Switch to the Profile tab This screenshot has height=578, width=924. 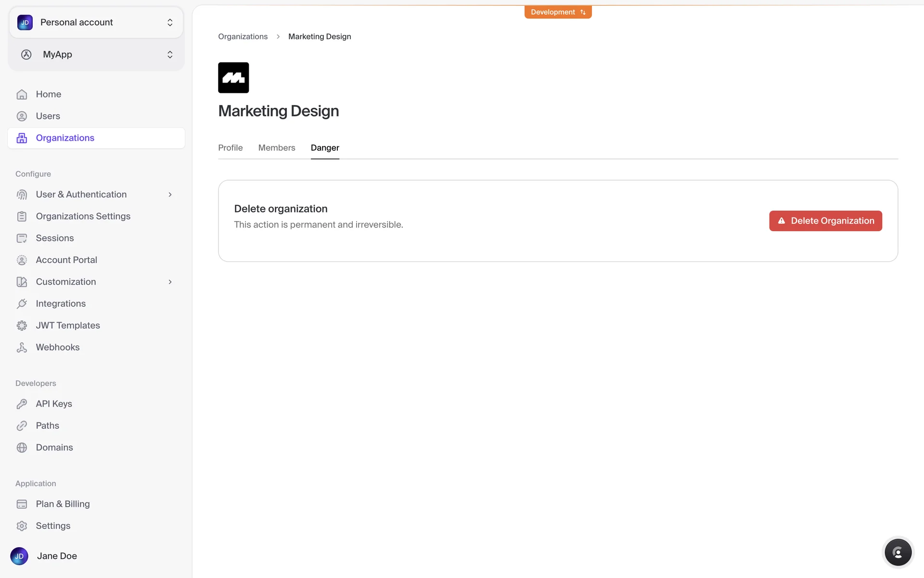[230, 148]
